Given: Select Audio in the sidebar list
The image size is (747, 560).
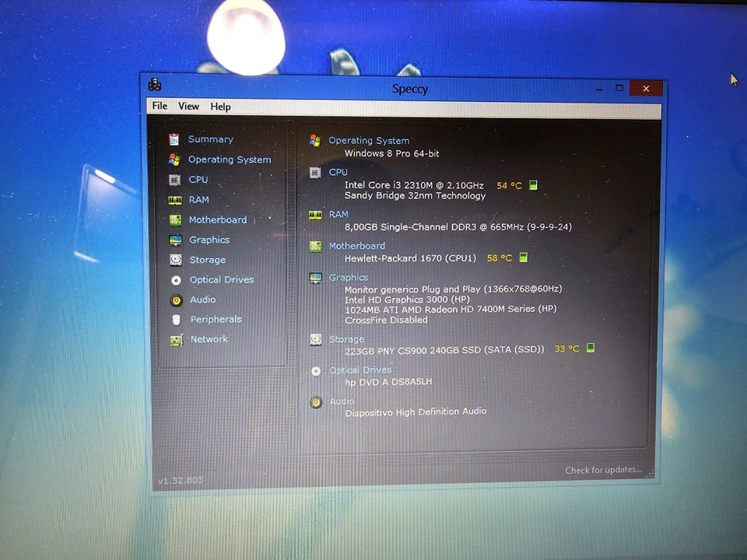Looking at the screenshot, I should tap(203, 299).
